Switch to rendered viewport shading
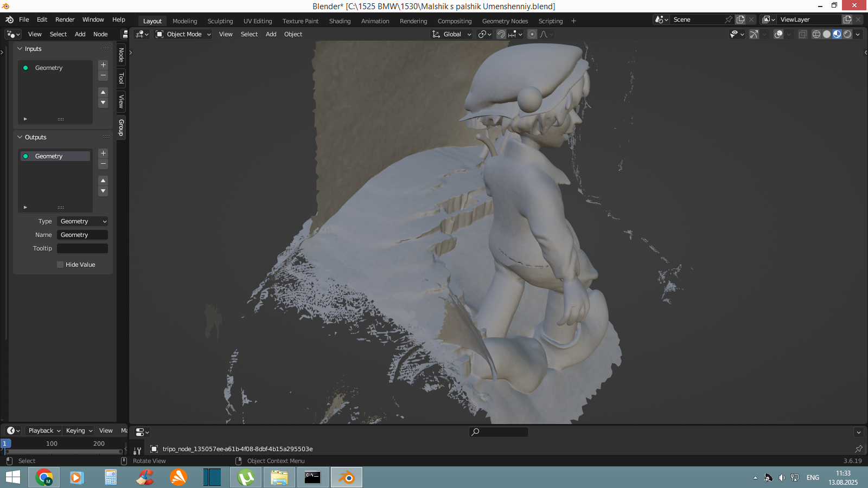The width and height of the screenshot is (868, 488). click(x=847, y=34)
